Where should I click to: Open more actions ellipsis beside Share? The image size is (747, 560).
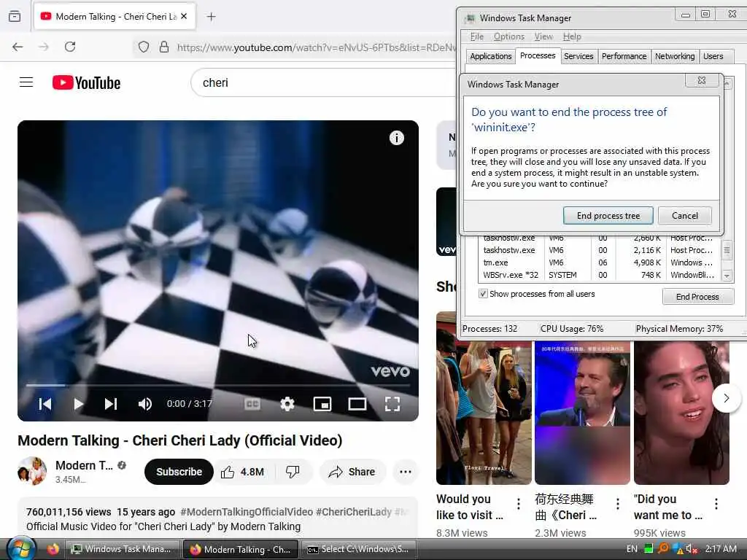(406, 472)
